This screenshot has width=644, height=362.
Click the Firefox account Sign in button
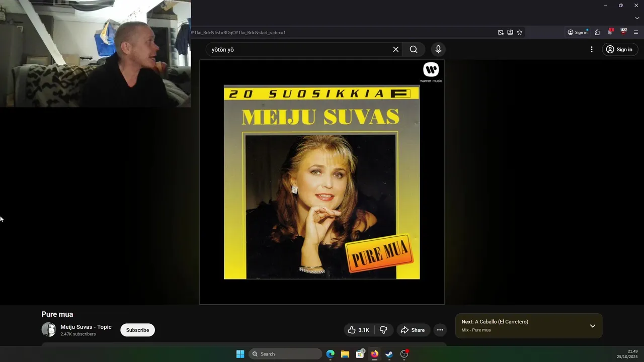(x=578, y=32)
